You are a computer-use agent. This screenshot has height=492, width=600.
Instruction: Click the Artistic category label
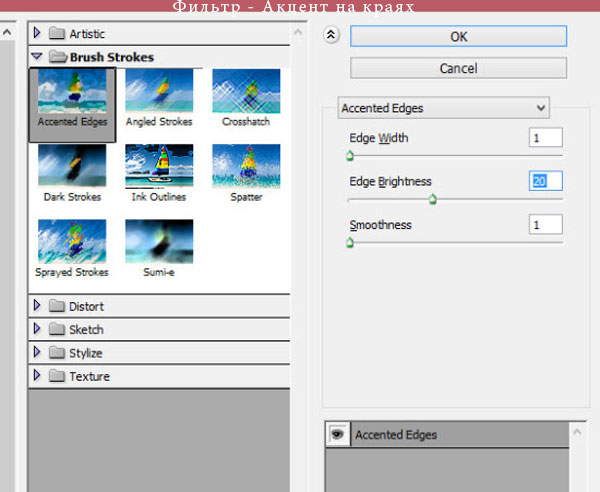click(x=87, y=34)
